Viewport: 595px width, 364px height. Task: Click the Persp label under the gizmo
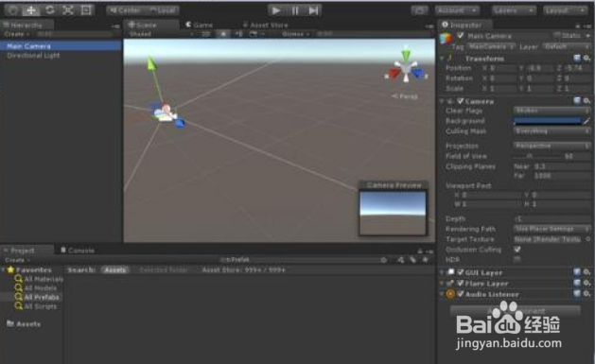[405, 96]
